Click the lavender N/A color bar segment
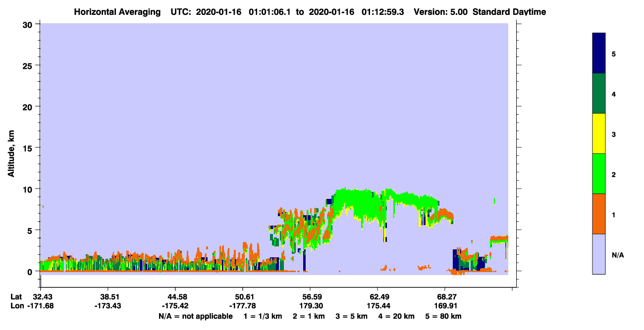644x330 pixels. tap(599, 254)
